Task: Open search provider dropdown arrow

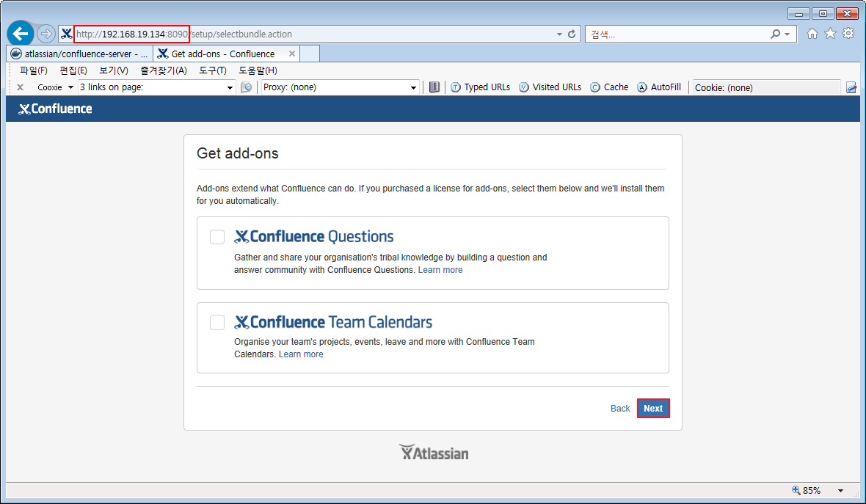Action: (787, 34)
